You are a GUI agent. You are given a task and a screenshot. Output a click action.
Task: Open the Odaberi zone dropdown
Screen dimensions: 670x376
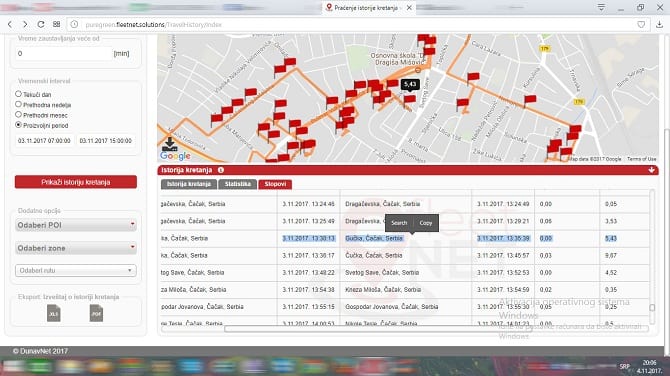tap(76, 248)
